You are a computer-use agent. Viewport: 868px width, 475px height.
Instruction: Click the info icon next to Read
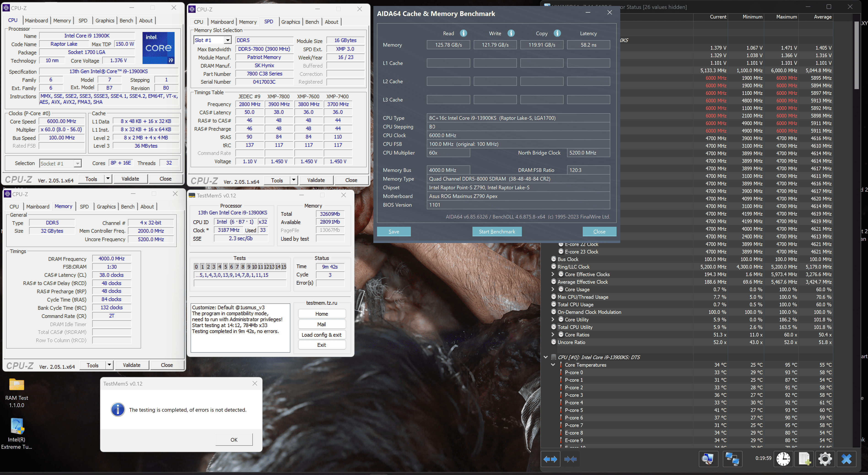click(463, 33)
